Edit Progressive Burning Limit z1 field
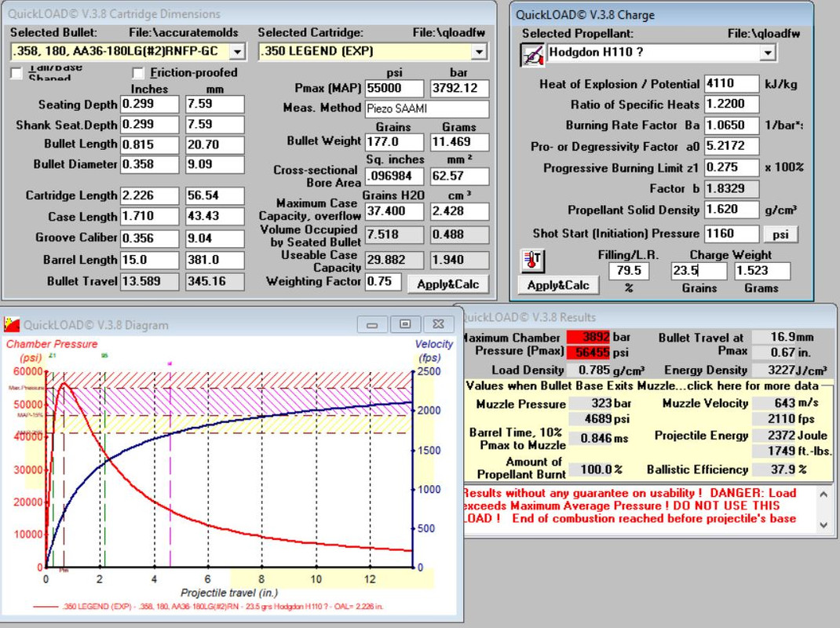This screenshot has height=628, width=840. [732, 168]
